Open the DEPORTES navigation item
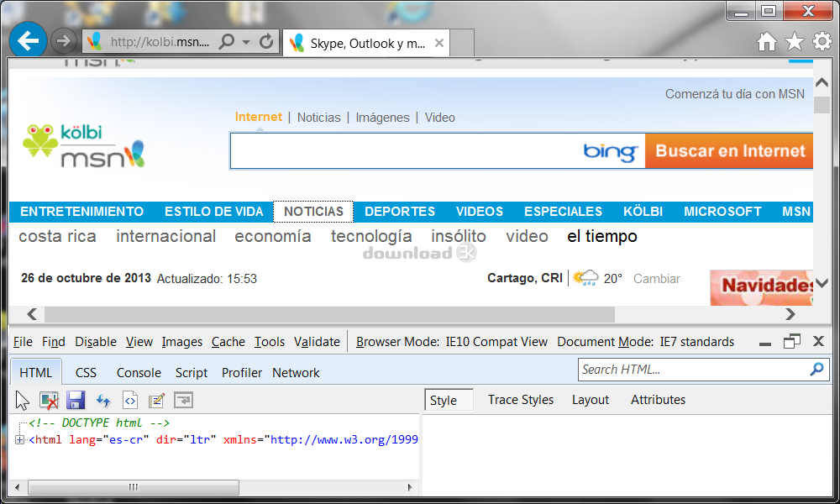The height and width of the screenshot is (504, 840). tap(400, 212)
